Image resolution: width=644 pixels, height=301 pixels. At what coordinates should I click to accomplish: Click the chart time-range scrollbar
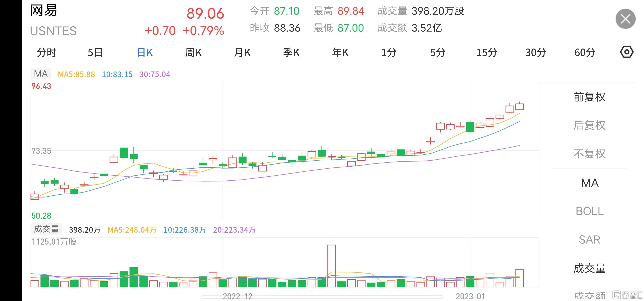[322, 297]
